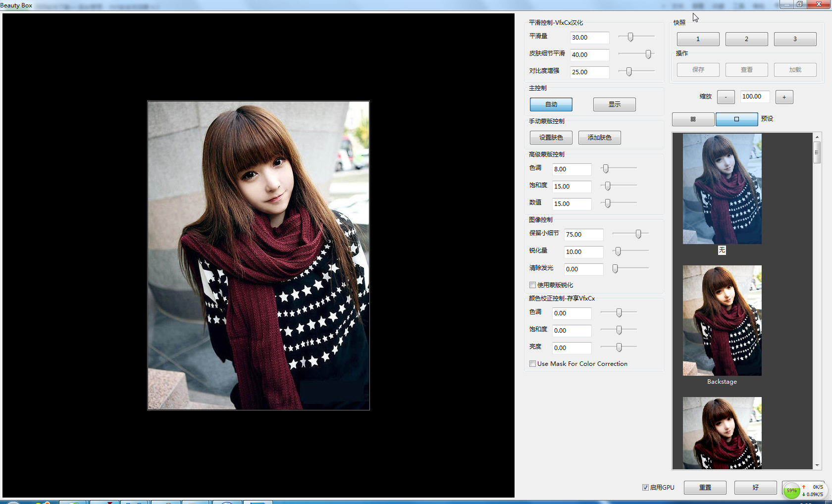
Task: Zoom out using the minus button
Action: click(726, 97)
